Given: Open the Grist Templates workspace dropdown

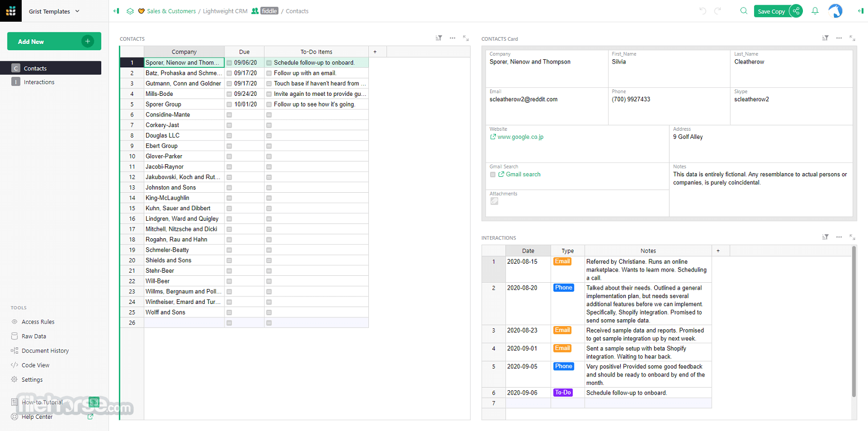Looking at the screenshot, I should pyautogui.click(x=55, y=11).
